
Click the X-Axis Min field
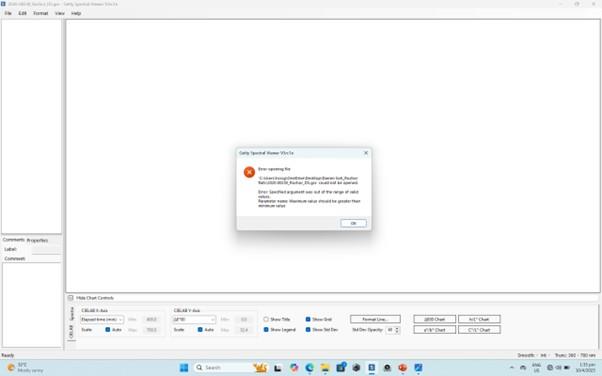coord(151,319)
